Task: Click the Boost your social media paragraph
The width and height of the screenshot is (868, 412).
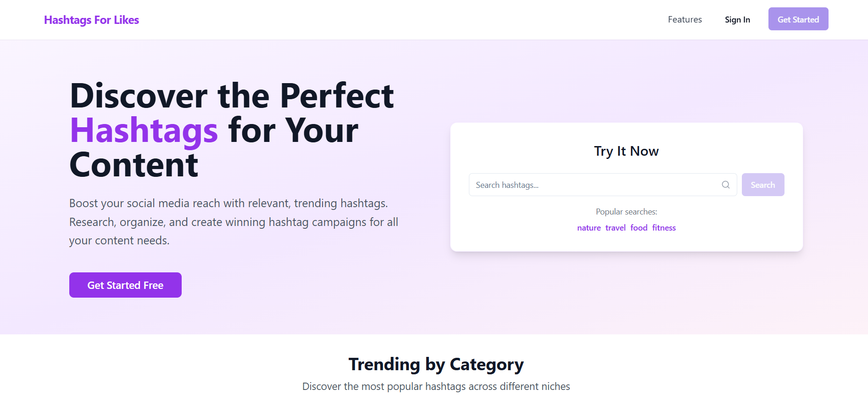Action: pos(234,222)
